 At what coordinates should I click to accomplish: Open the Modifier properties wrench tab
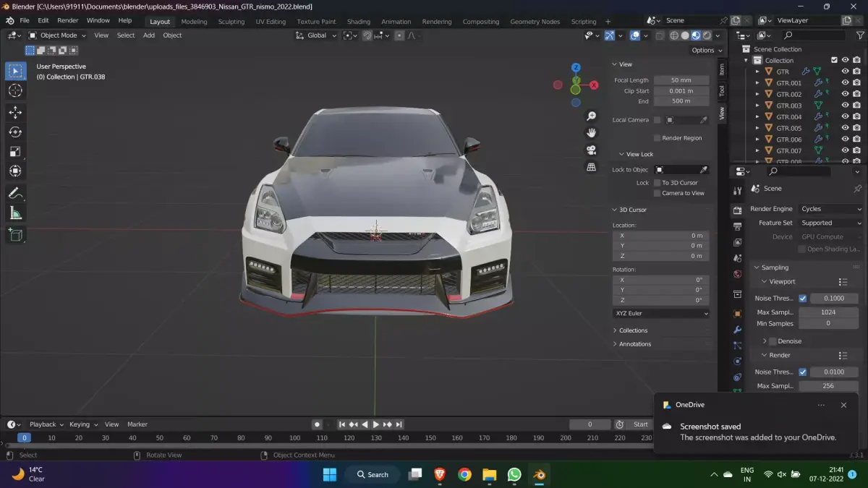[x=737, y=330]
